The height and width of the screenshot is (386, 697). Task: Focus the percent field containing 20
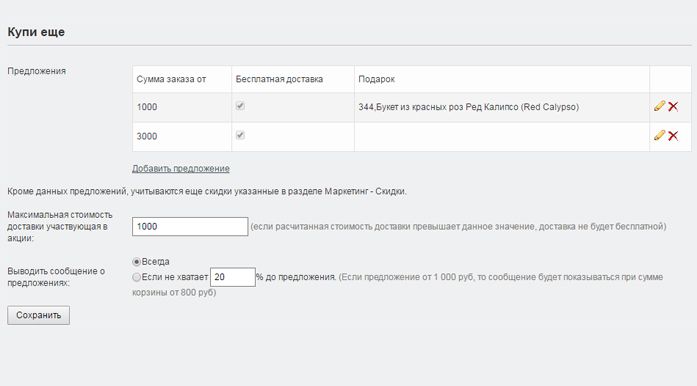pyautogui.click(x=233, y=277)
